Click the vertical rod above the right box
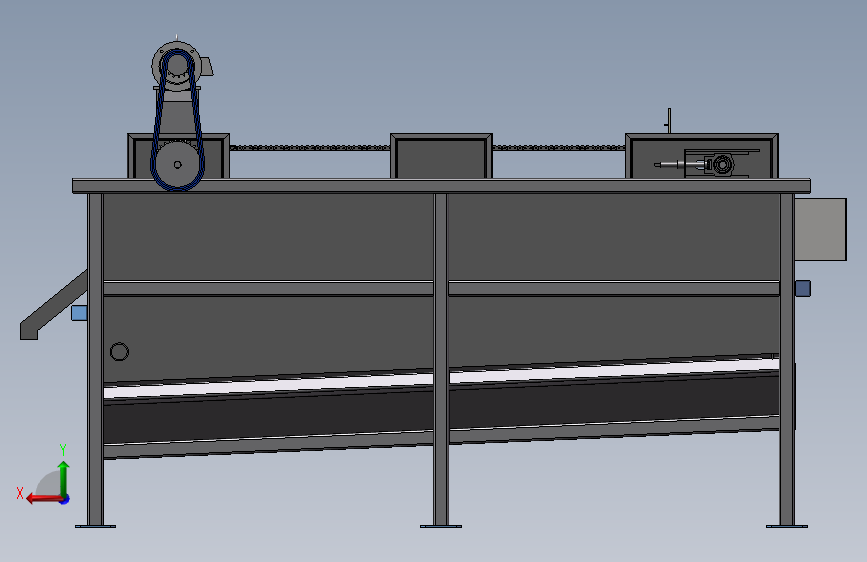The width and height of the screenshot is (867, 562). coord(669,121)
